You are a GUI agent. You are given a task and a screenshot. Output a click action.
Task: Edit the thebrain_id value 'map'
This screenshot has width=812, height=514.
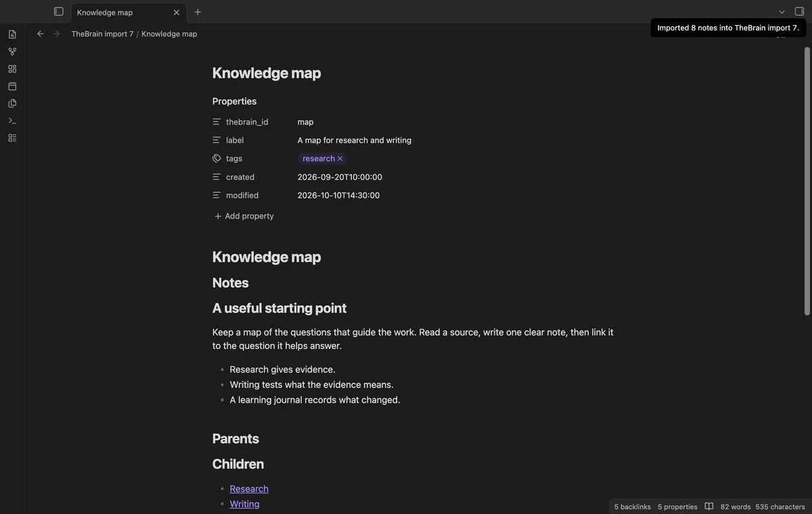[x=305, y=122]
